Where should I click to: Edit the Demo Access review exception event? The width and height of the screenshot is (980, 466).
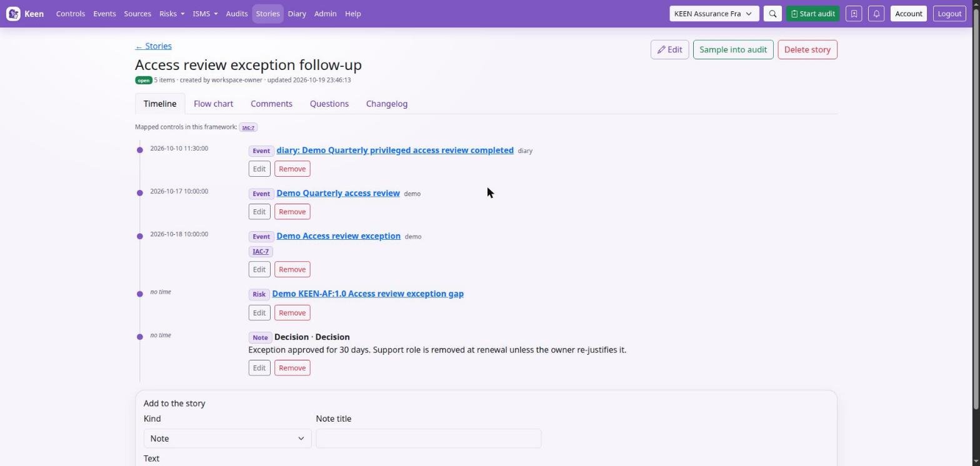(x=259, y=270)
